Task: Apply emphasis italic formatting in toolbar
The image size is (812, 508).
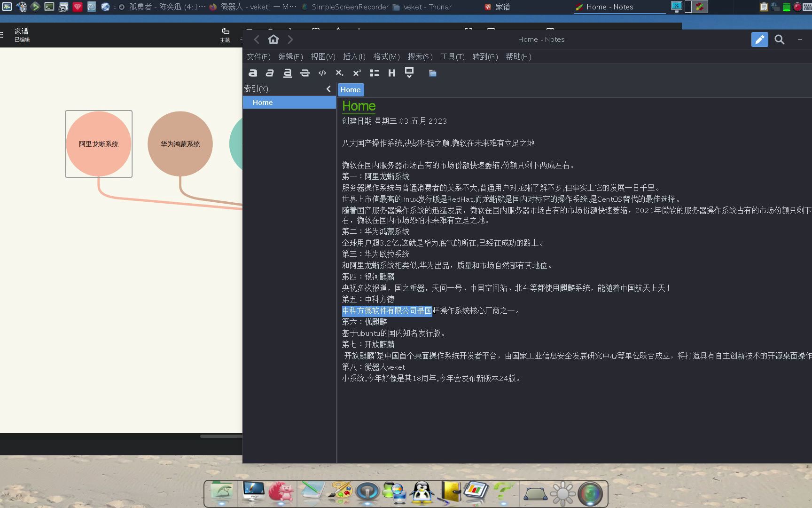Action: 270,73
